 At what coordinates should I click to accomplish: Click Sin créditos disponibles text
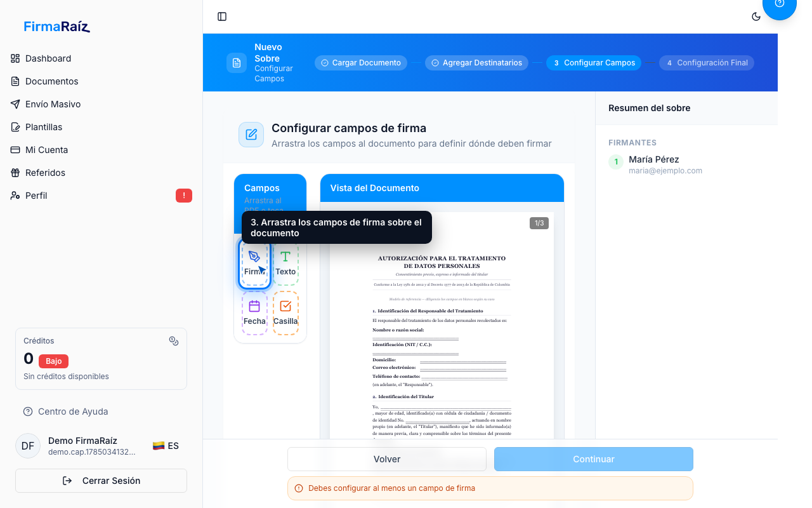tap(66, 377)
